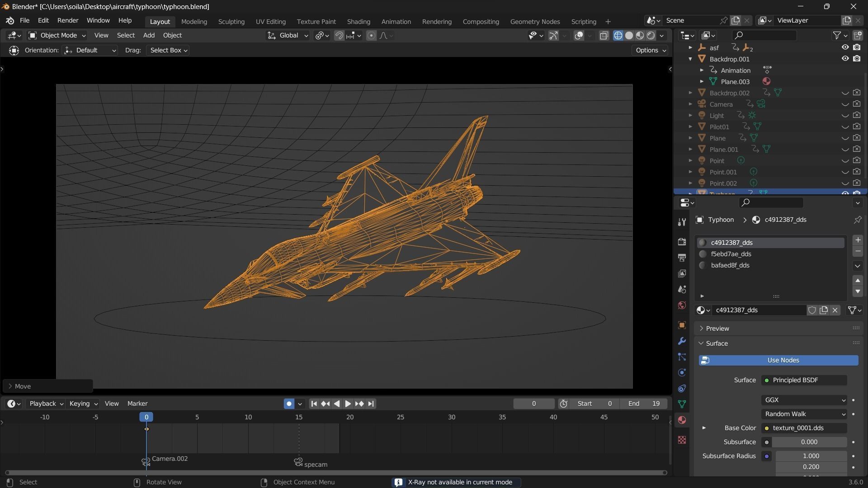
Task: Play the animation forward
Action: 348,404
